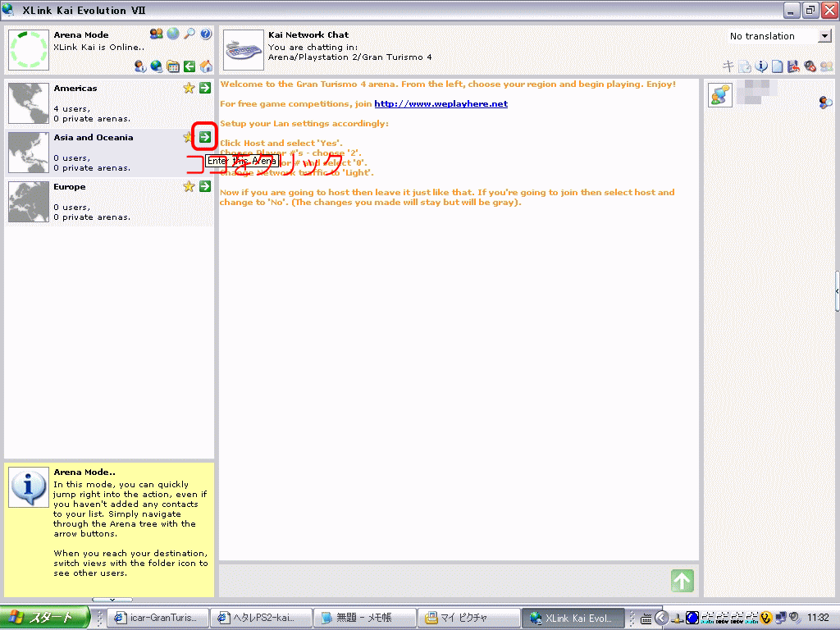This screenshot has height=630, width=840.
Task: Click the user info icon under Arena Mode
Action: [139, 66]
